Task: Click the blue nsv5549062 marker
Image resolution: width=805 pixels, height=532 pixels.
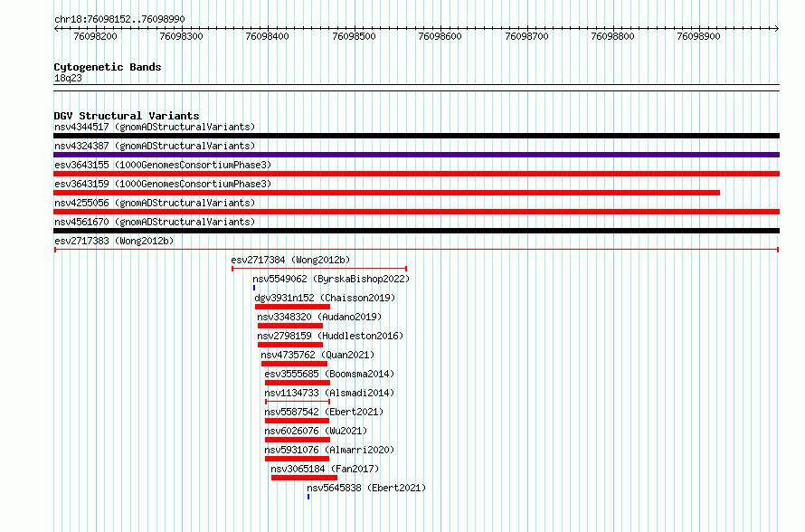Action: click(254, 288)
